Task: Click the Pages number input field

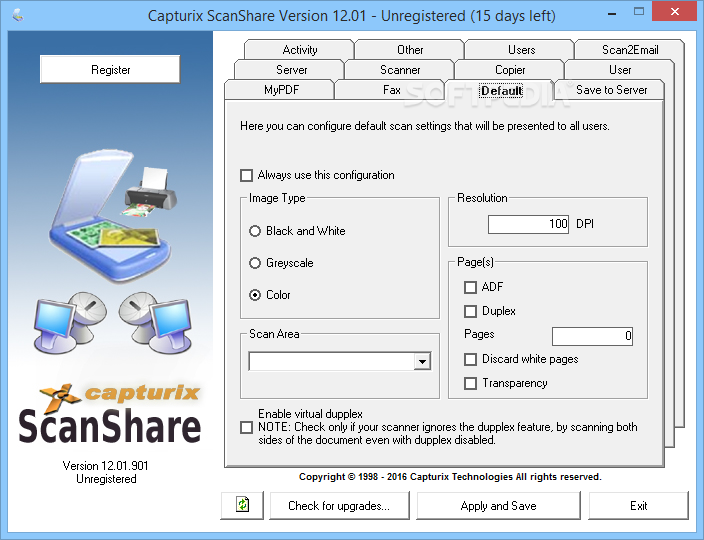Action: (x=592, y=336)
